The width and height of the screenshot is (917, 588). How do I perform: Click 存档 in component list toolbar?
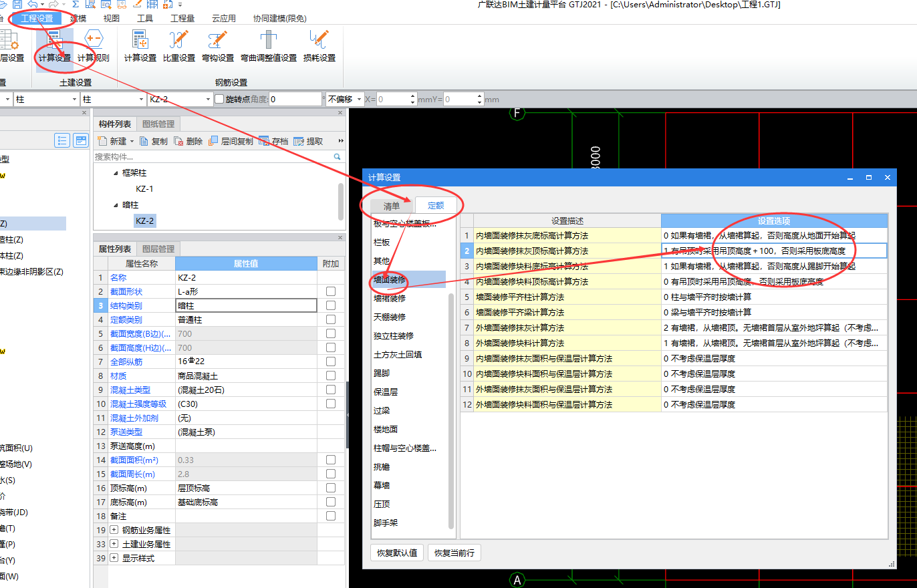[274, 141]
